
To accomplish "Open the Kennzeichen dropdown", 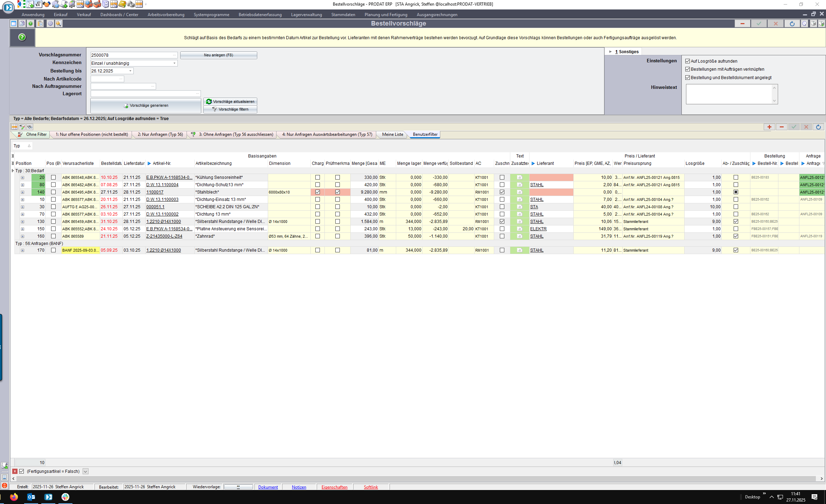I will 174,63.
